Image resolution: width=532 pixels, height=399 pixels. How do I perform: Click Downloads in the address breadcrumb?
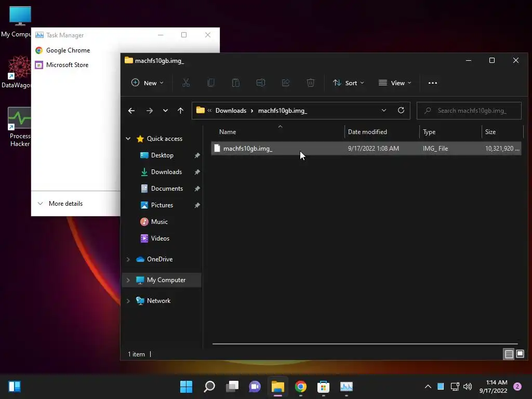(231, 111)
